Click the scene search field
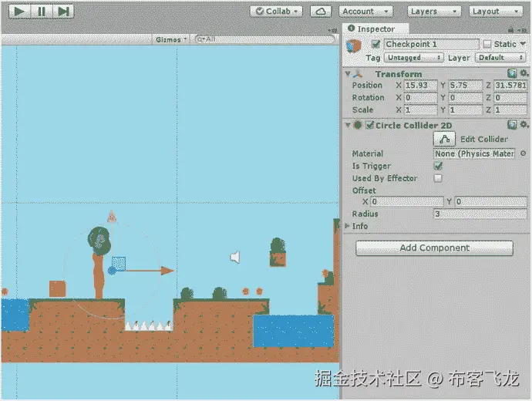The image size is (532, 401). (264, 39)
